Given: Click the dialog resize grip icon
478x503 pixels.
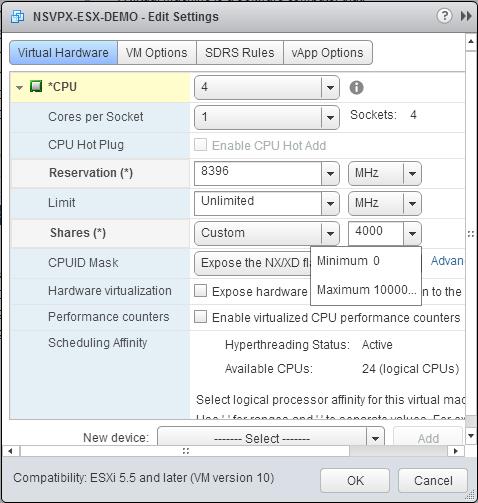Looking at the screenshot, I should pos(471,495).
